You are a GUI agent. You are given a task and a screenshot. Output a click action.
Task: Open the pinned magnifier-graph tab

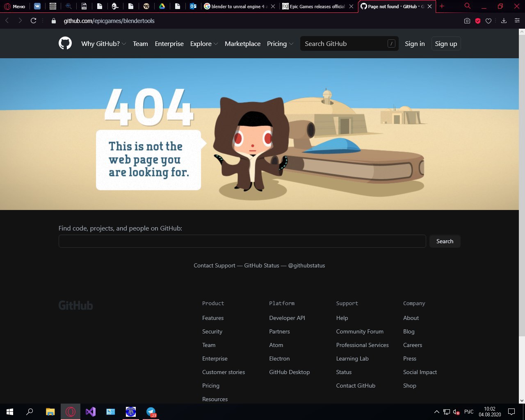pos(68,6)
